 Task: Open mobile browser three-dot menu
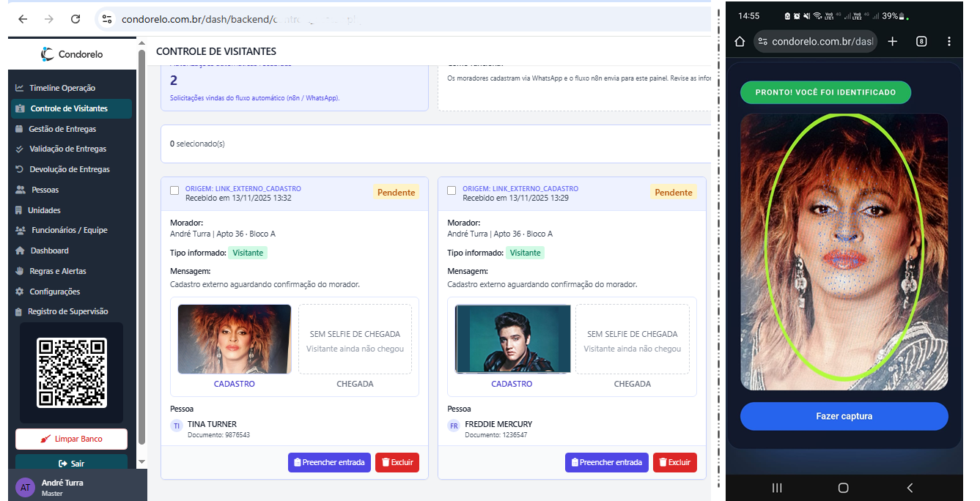tap(949, 42)
